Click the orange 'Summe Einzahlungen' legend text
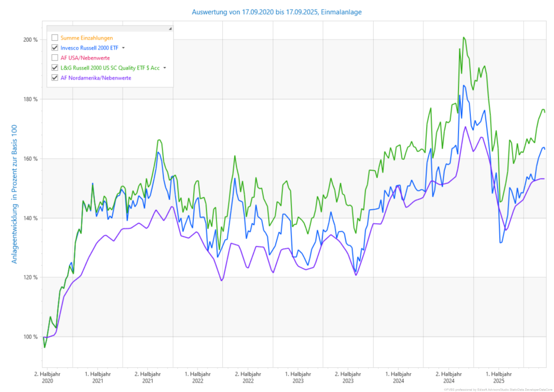 pos(89,38)
